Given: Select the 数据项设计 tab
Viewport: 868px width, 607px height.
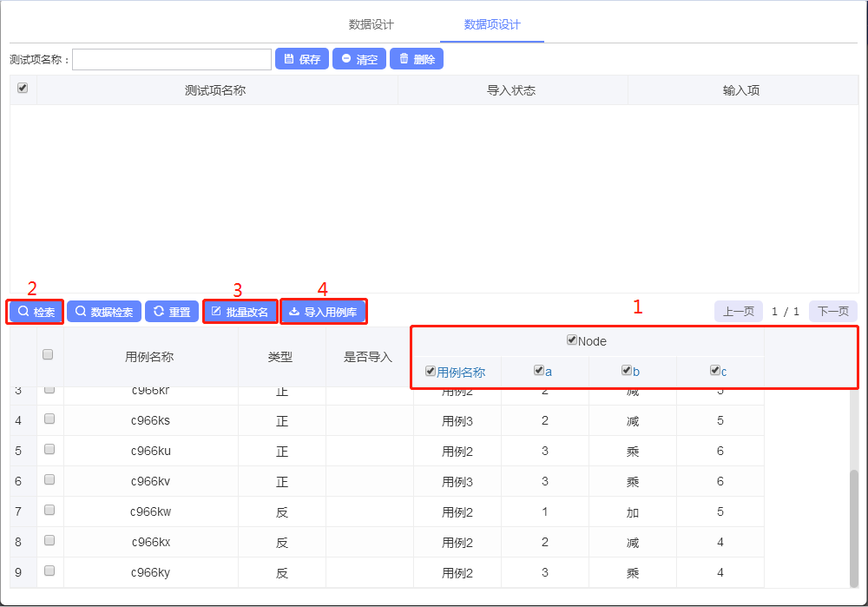Looking at the screenshot, I should (x=492, y=24).
